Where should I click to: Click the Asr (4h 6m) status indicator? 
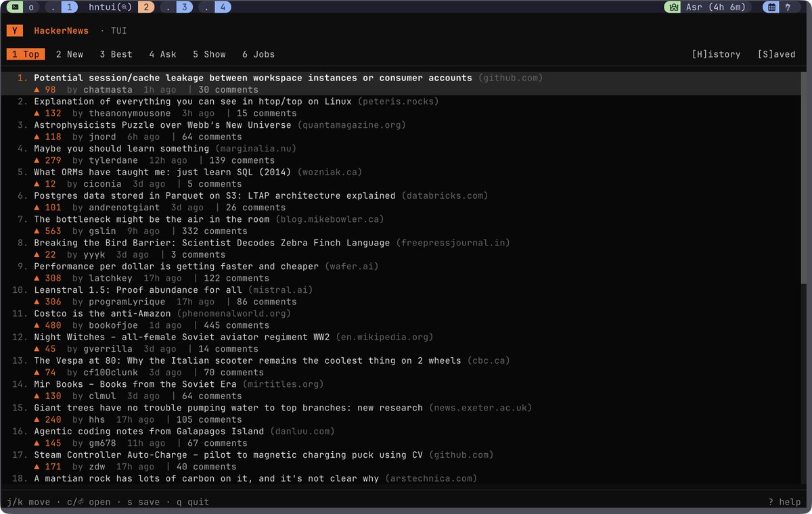[x=706, y=7]
